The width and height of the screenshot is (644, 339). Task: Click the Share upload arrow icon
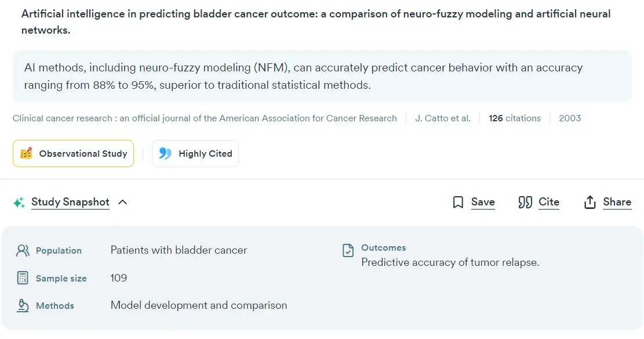[590, 202]
